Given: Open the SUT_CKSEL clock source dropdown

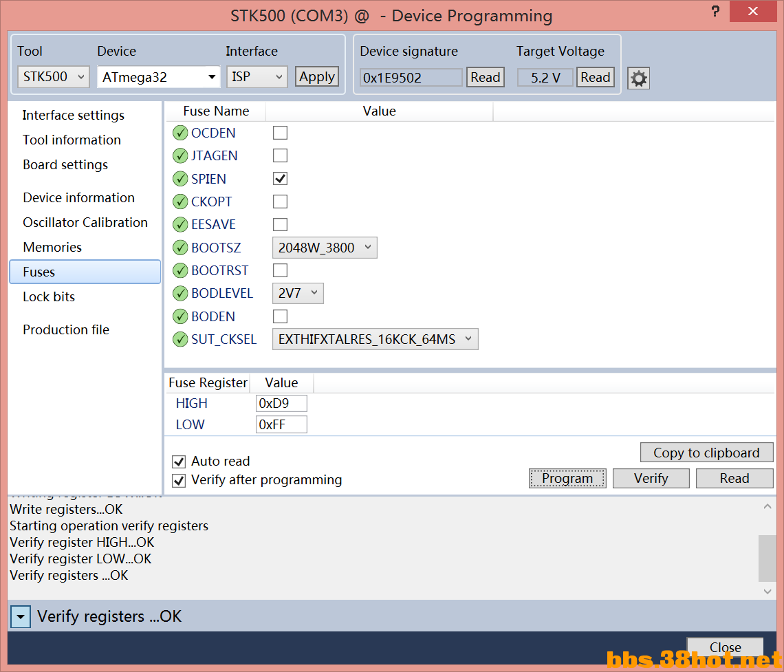Looking at the screenshot, I should tap(375, 340).
